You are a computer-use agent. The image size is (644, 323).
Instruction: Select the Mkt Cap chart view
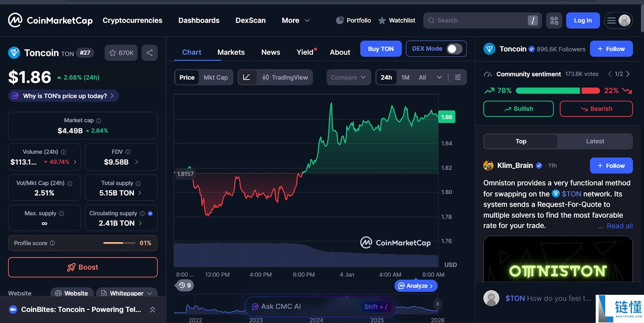(216, 77)
